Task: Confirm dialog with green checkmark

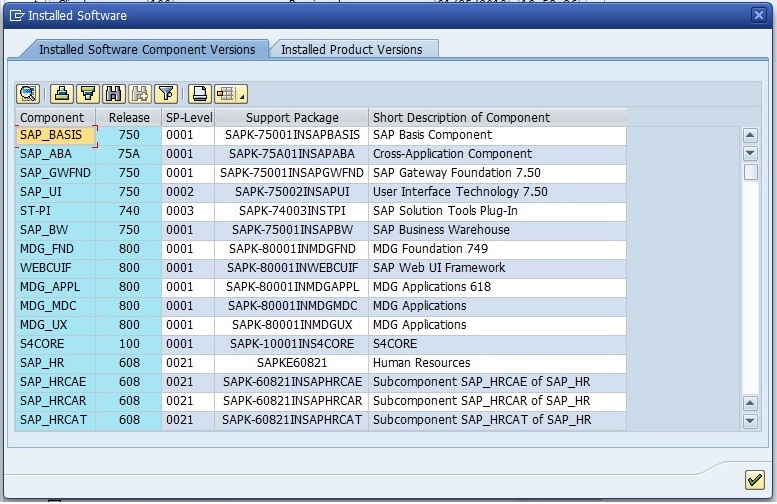Action: (x=754, y=480)
